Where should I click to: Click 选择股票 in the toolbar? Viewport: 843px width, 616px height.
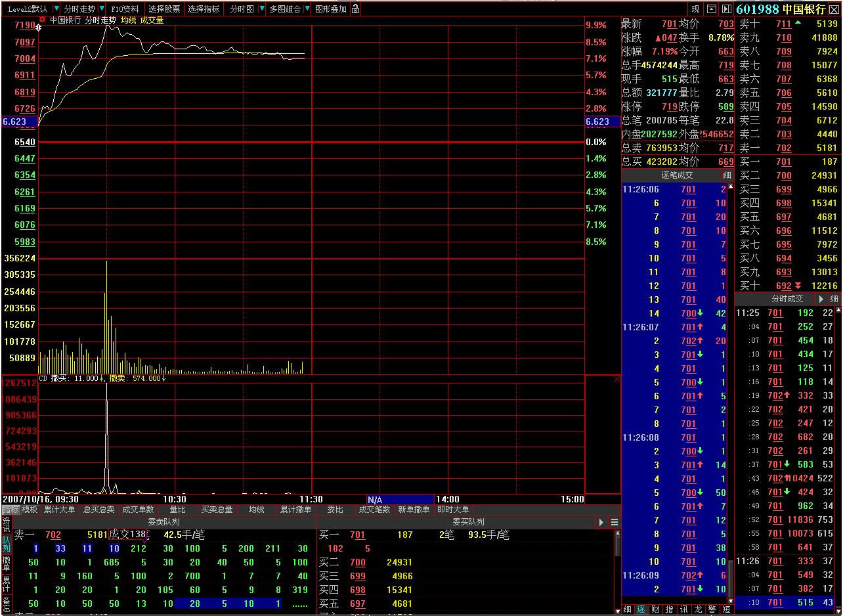[164, 9]
